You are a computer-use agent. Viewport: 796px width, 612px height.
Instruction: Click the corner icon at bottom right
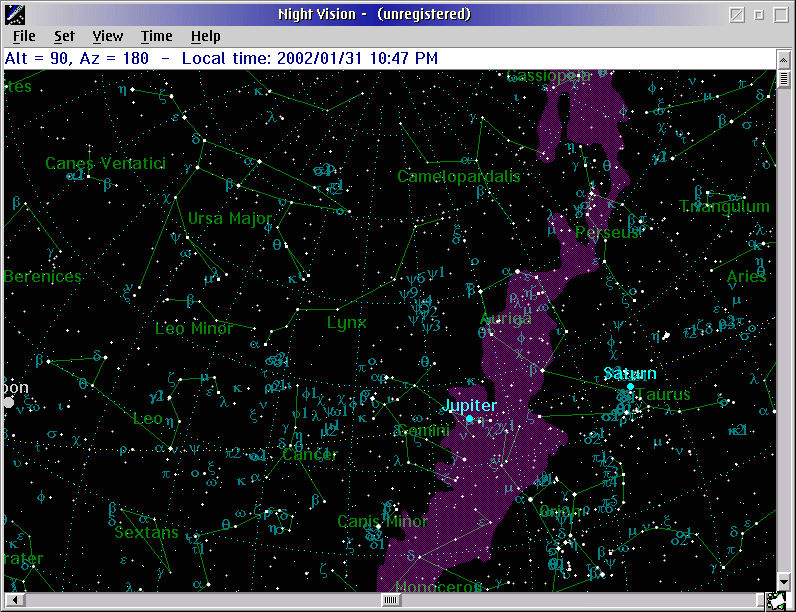click(777, 601)
